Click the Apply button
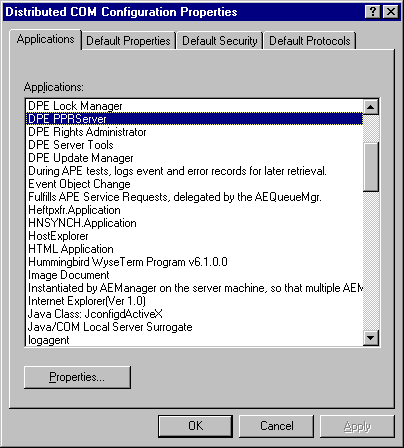 tap(357, 426)
